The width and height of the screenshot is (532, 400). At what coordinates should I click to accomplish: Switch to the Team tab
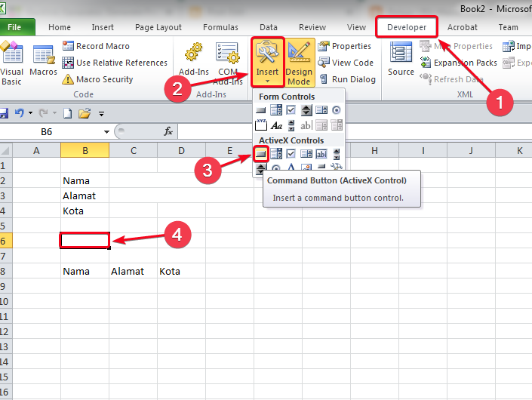point(508,27)
